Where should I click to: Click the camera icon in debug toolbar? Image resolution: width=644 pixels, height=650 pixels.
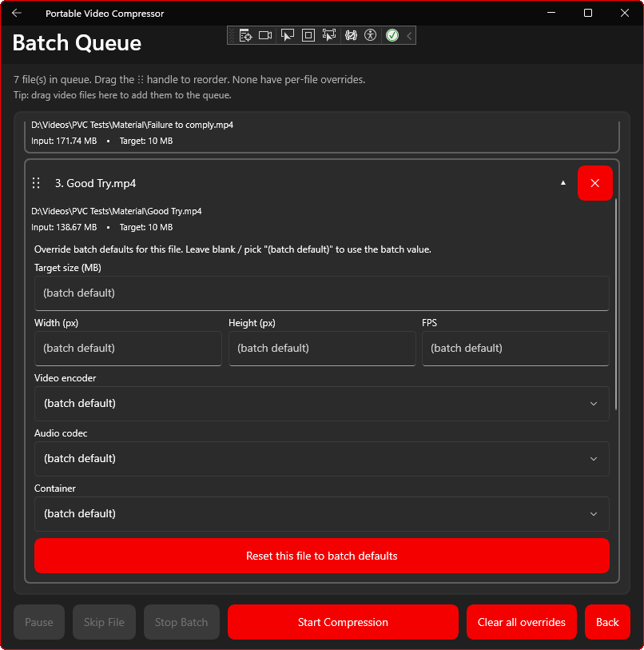click(x=265, y=36)
